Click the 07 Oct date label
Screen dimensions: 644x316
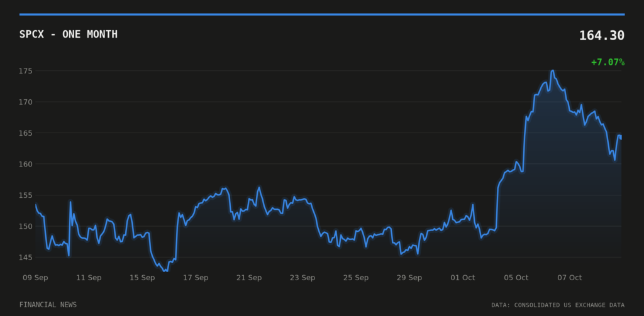[569, 278]
